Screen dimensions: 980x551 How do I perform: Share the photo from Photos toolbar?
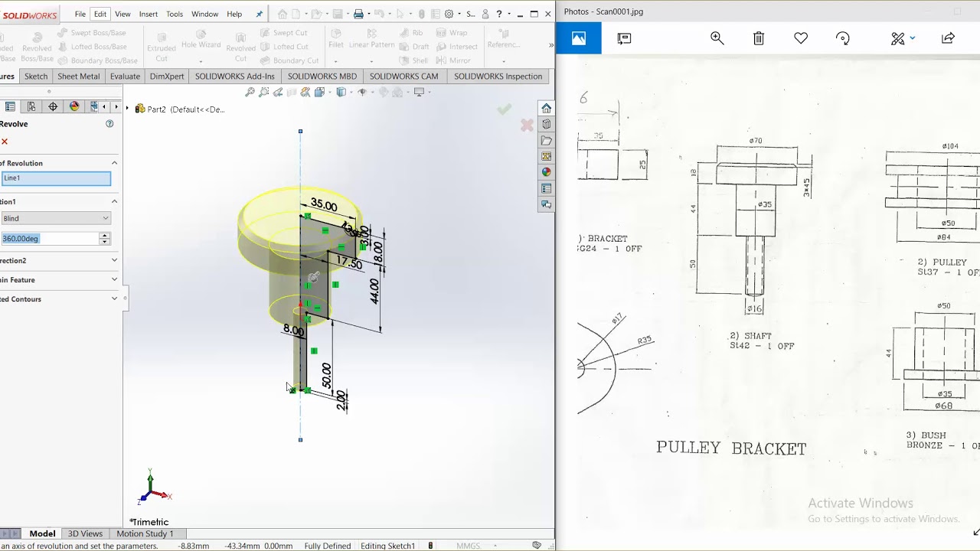click(948, 38)
